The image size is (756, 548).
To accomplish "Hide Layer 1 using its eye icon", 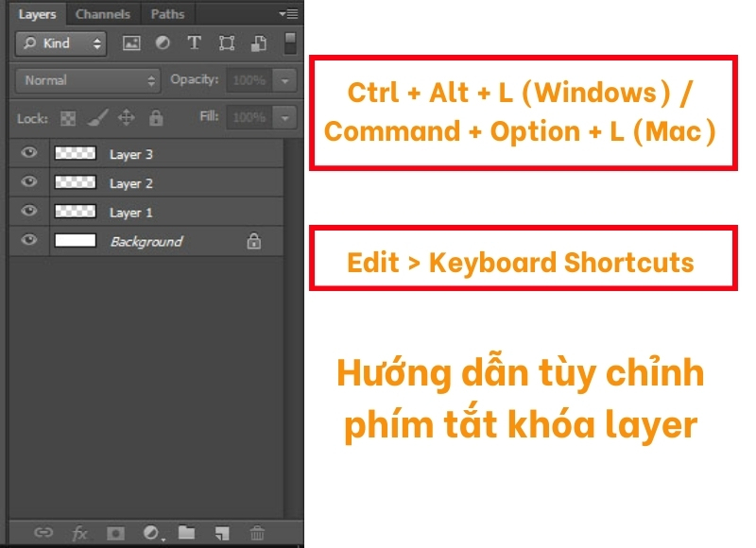I will (x=29, y=211).
